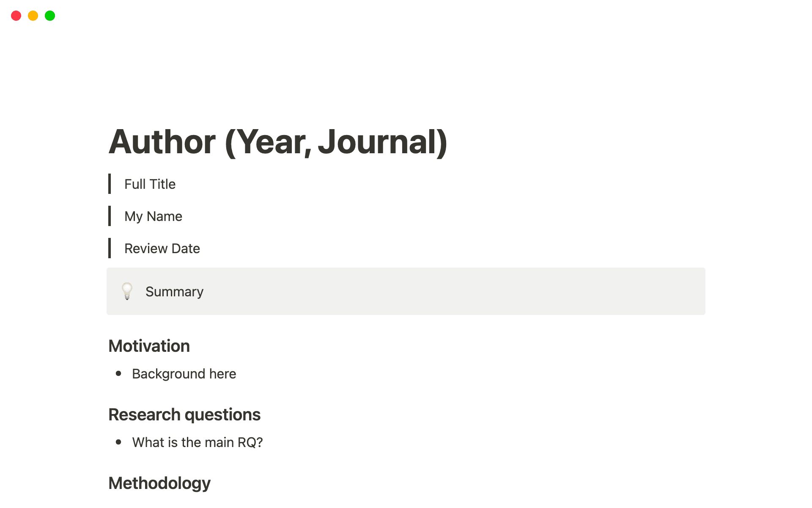Place cursor in the "Full Title" quote
The width and height of the screenshot is (812, 508).
pyautogui.click(x=150, y=184)
